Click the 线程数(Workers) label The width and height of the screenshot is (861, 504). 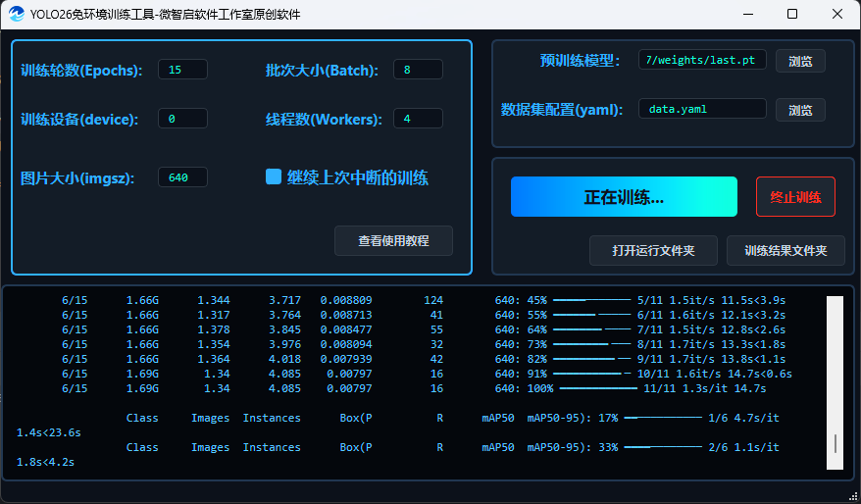coord(324,120)
